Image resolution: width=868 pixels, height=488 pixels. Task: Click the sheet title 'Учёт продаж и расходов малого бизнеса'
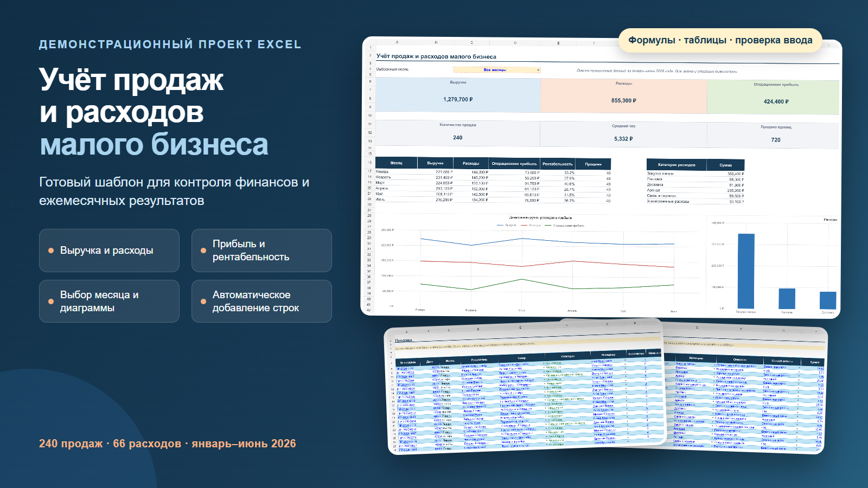click(436, 56)
